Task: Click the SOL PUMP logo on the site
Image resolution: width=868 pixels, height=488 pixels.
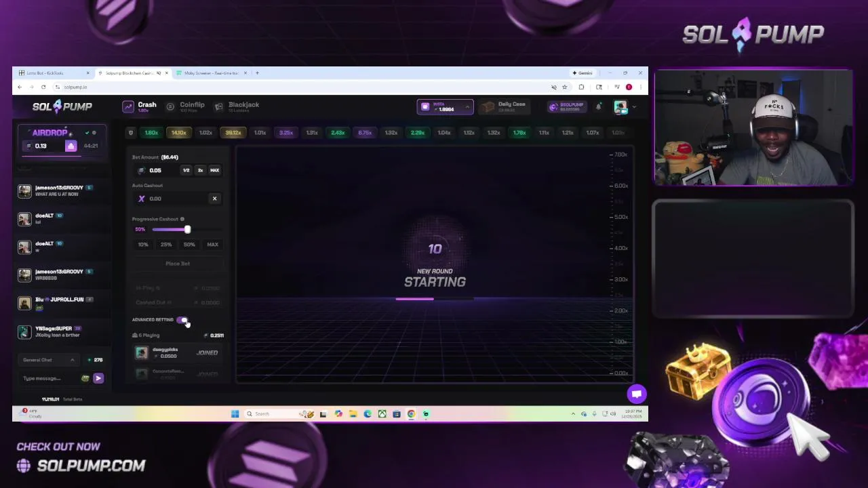Action: [x=62, y=106]
